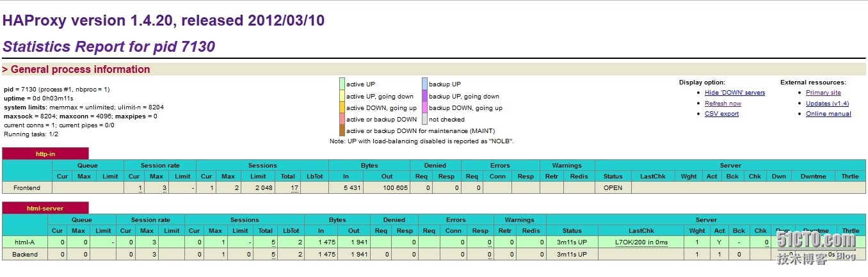Click the Errors header in html-server table
This screenshot has height=277, width=868.
[455, 219]
